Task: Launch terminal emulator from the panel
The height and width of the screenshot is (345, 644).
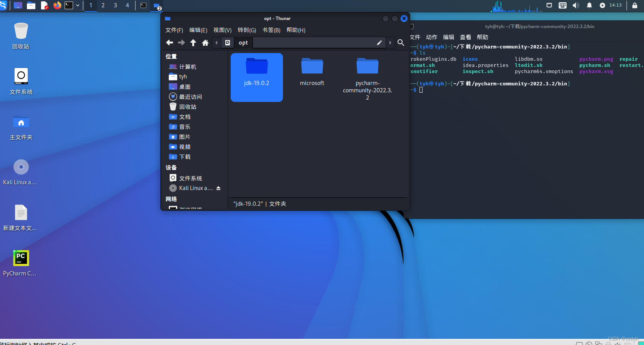Action: [x=69, y=5]
